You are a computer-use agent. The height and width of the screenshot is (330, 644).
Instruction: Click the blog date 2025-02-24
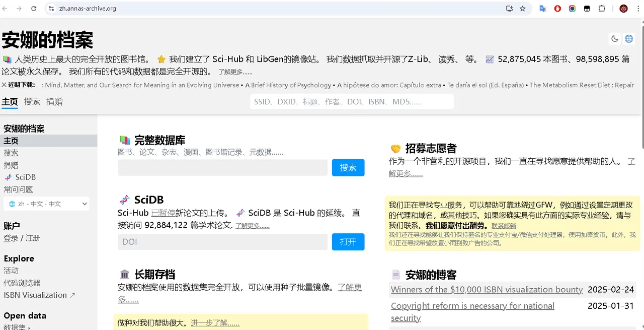pos(611,290)
